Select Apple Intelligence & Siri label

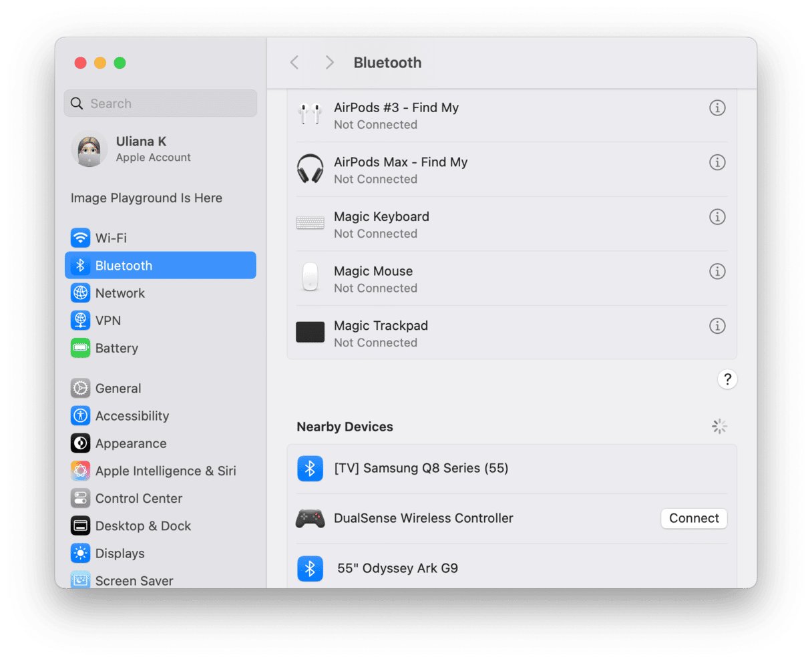point(166,471)
